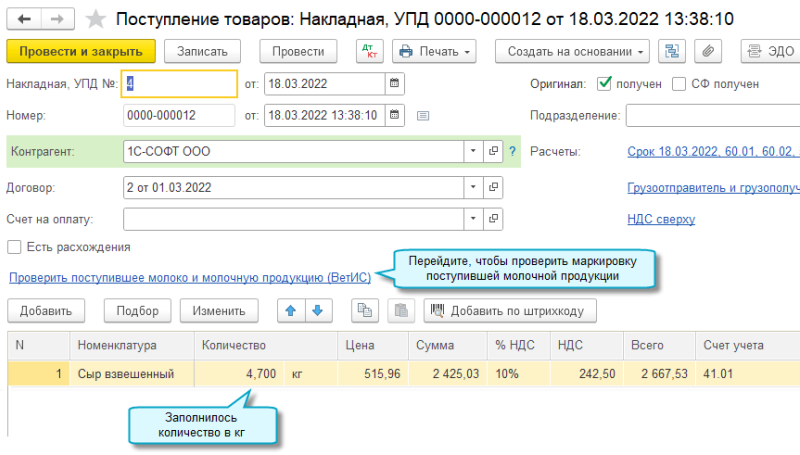Save document with Записать button
Image resolution: width=800 pixels, height=455 pixels.
click(203, 52)
